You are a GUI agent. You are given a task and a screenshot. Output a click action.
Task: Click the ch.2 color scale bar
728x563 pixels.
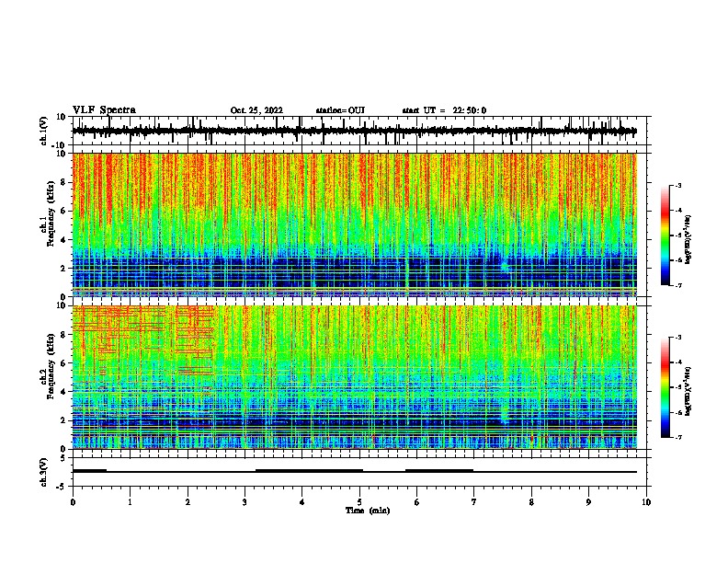(x=665, y=387)
